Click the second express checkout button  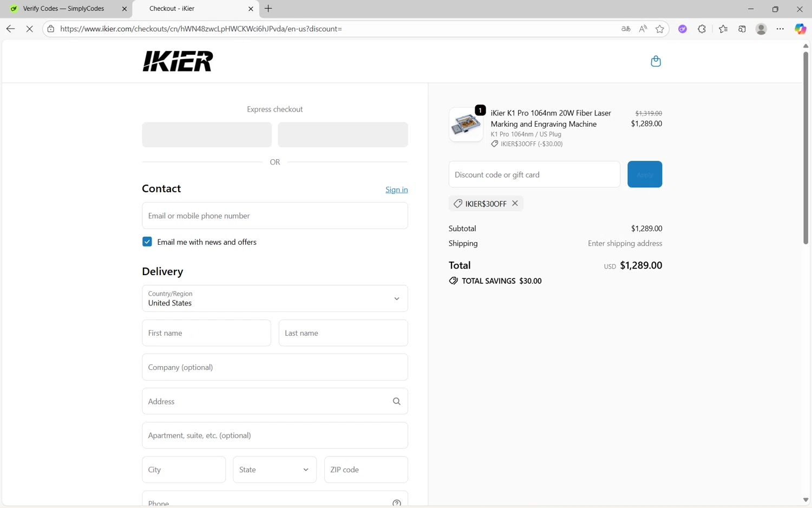click(x=343, y=134)
